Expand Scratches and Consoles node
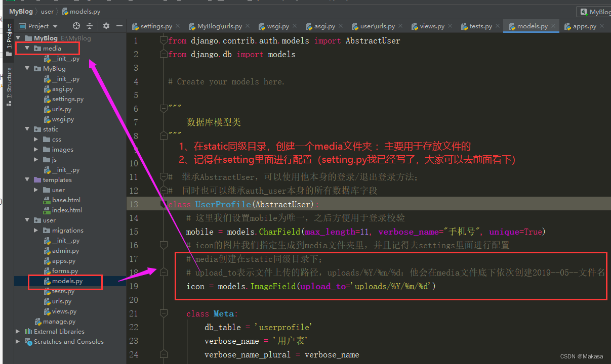The height and width of the screenshot is (364, 611). [x=18, y=342]
